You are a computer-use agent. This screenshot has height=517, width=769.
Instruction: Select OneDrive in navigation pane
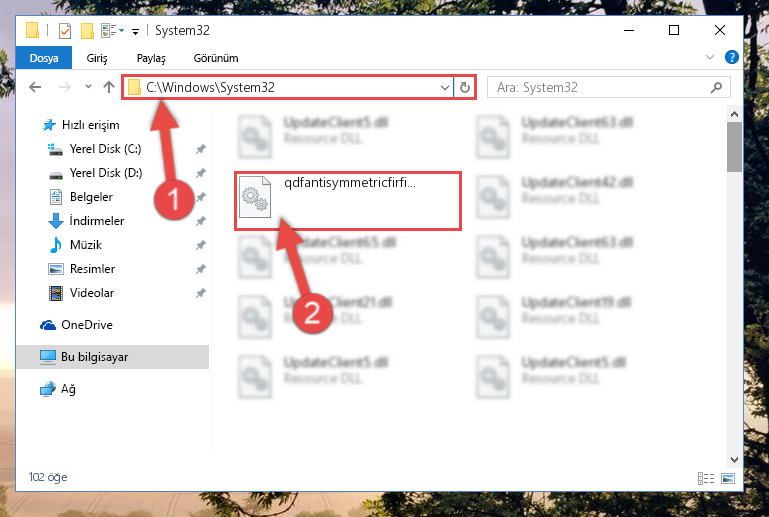coord(77,325)
